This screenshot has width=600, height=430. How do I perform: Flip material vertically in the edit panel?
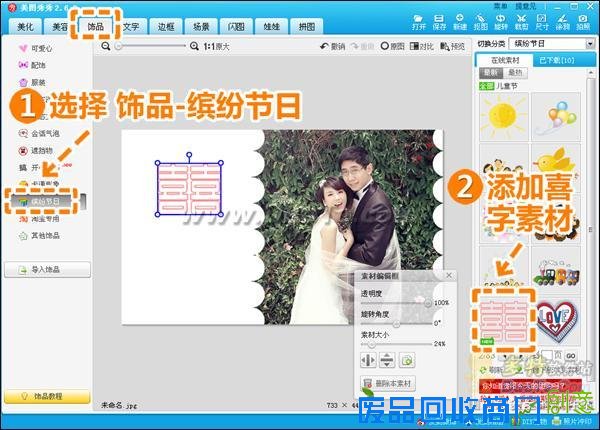click(x=387, y=359)
